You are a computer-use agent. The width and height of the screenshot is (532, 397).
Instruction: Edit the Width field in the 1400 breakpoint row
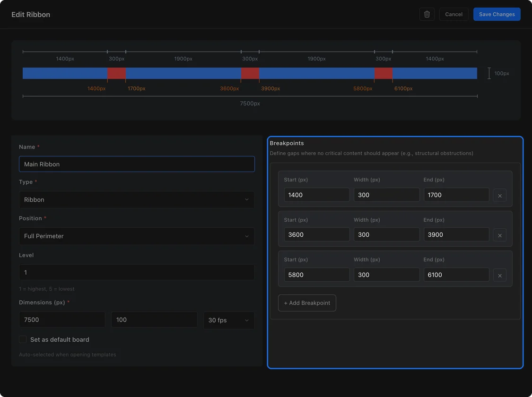(387, 195)
